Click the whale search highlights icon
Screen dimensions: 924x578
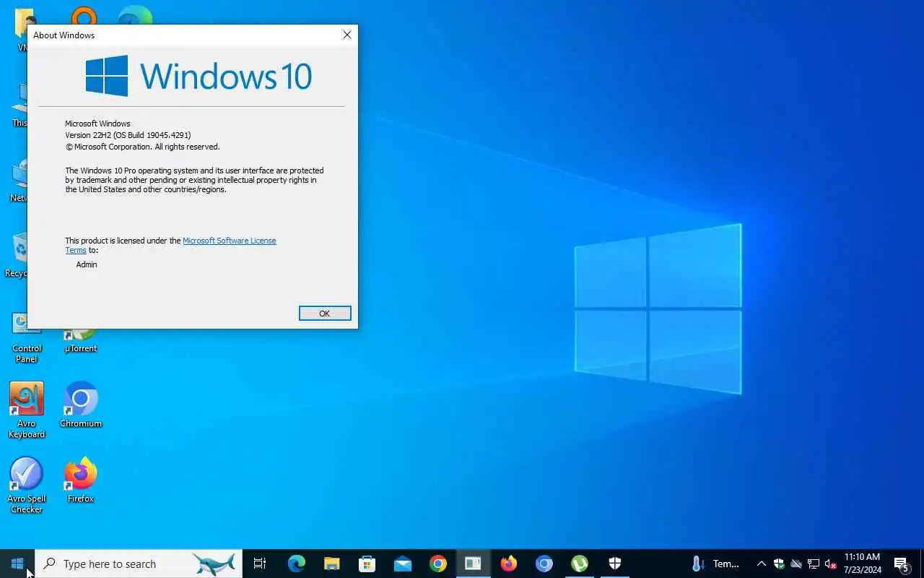(214, 564)
